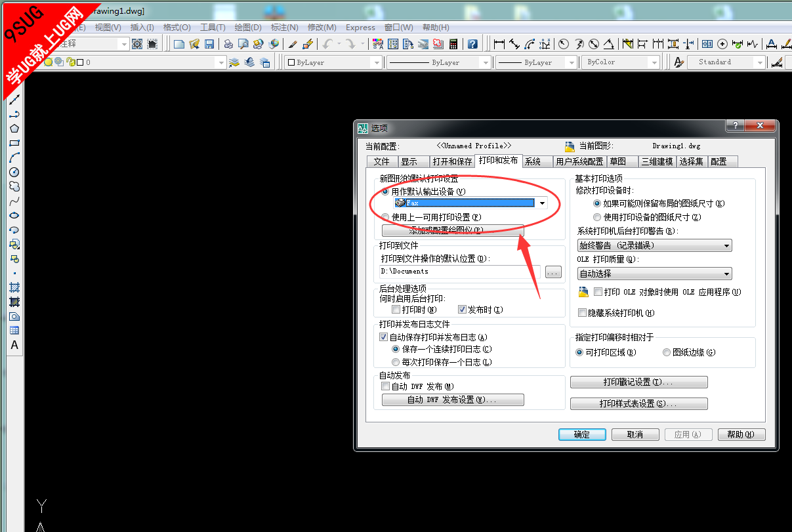Viewport: 792px width, 532px height.
Task: Uncheck 发布时 background plot checkbox
Action: point(462,309)
